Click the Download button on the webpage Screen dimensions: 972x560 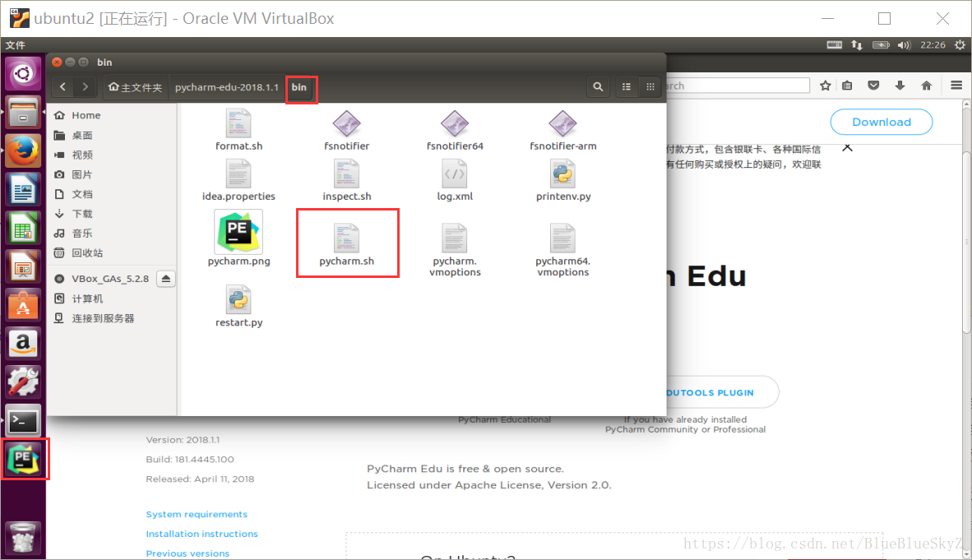(881, 123)
